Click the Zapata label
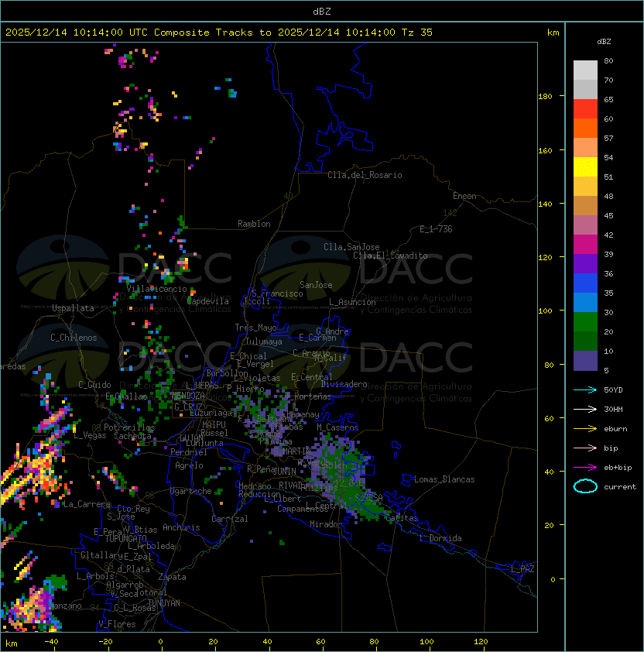Screen dimensions: 644x652 coord(172,577)
